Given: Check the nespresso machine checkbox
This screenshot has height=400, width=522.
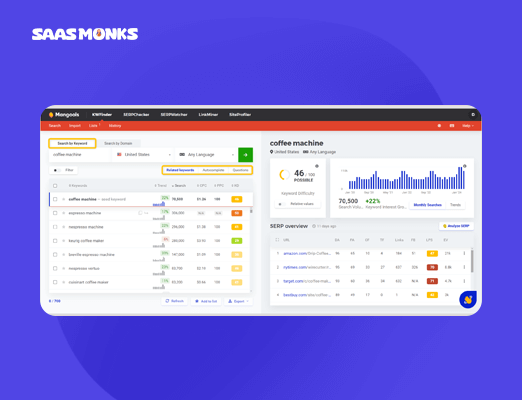Looking at the screenshot, I should point(55,227).
